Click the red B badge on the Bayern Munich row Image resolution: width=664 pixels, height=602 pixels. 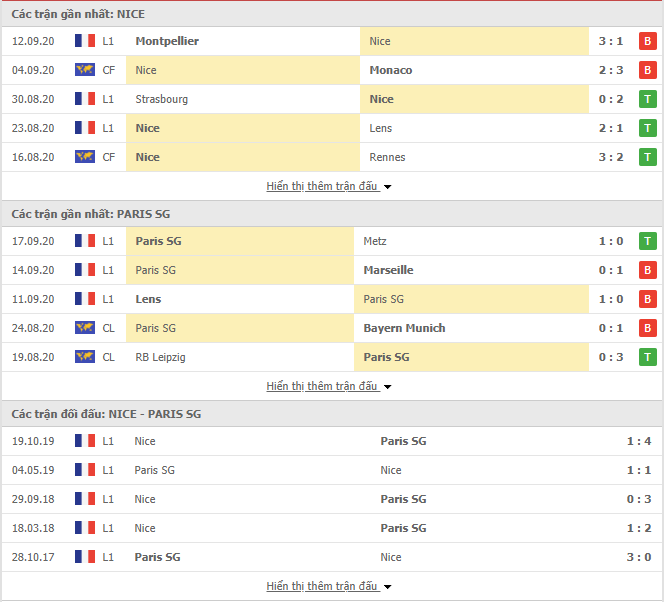(647, 328)
